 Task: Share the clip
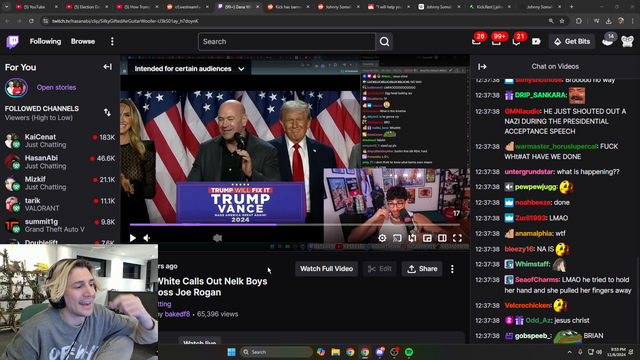click(x=422, y=269)
